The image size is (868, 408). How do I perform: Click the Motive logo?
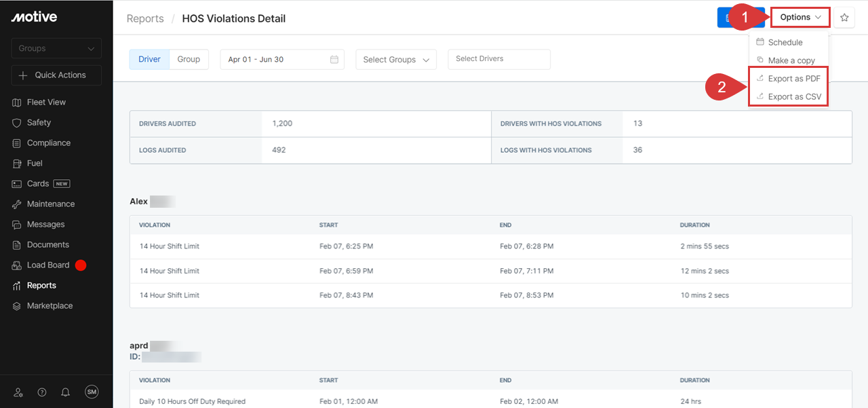pos(34,17)
